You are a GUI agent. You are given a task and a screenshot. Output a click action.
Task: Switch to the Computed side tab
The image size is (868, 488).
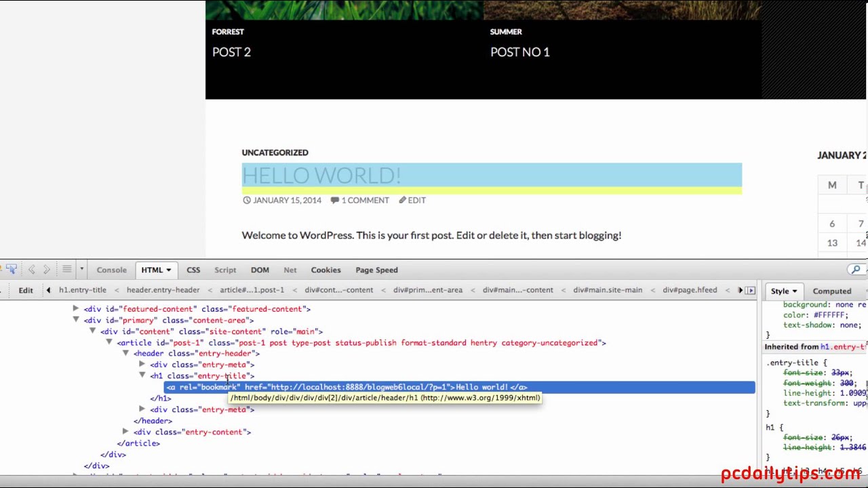coord(831,291)
